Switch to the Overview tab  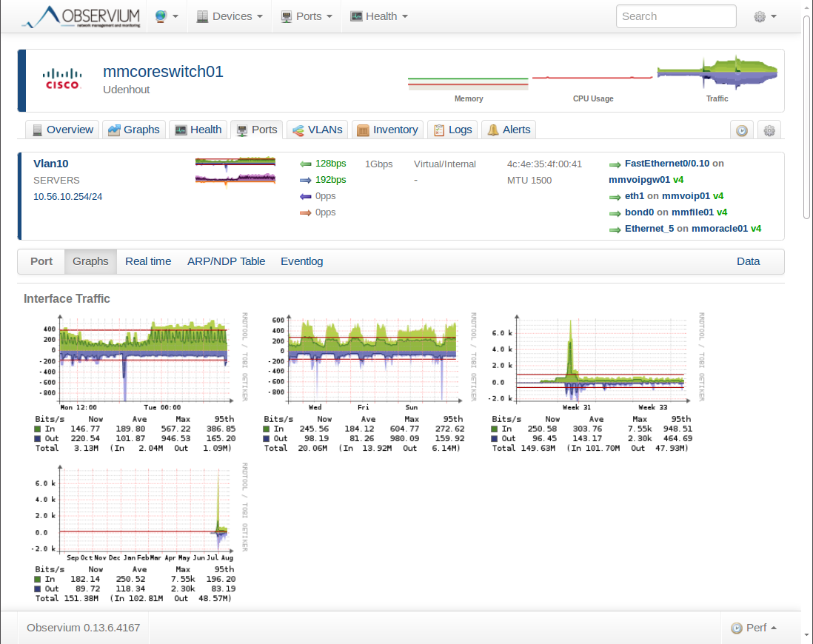click(x=63, y=130)
